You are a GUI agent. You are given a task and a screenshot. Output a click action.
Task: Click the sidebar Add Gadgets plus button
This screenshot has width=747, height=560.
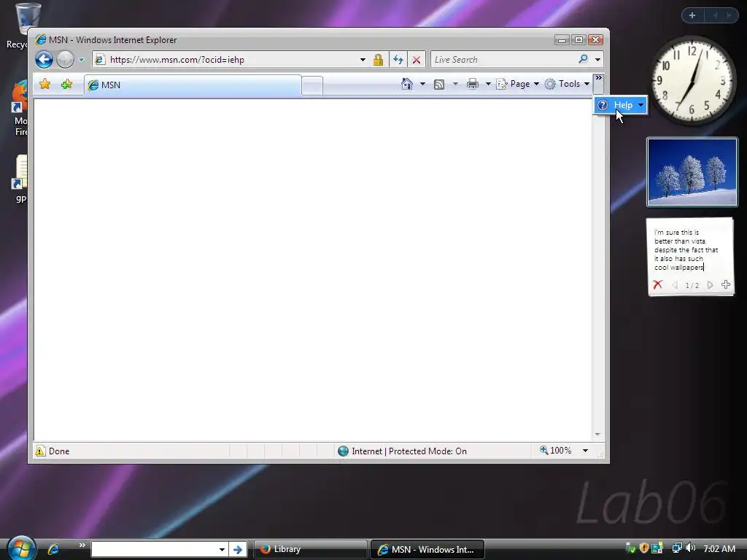[x=692, y=15]
